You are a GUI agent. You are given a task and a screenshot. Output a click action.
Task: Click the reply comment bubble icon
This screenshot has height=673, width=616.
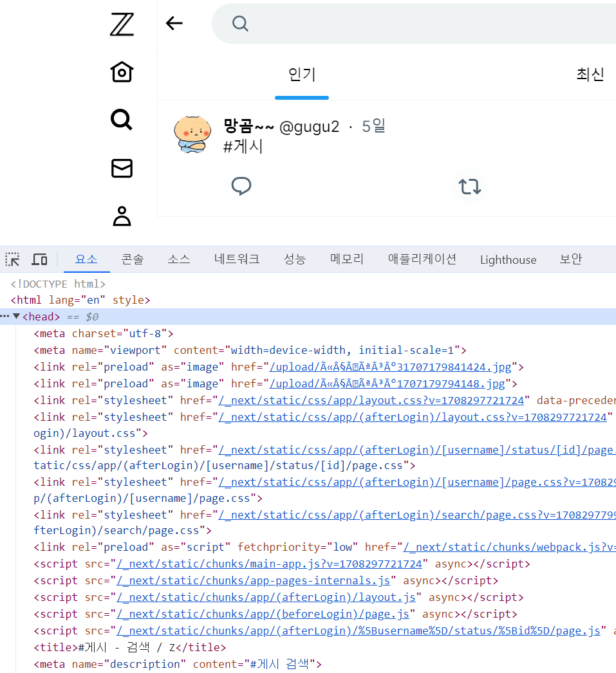[241, 187]
